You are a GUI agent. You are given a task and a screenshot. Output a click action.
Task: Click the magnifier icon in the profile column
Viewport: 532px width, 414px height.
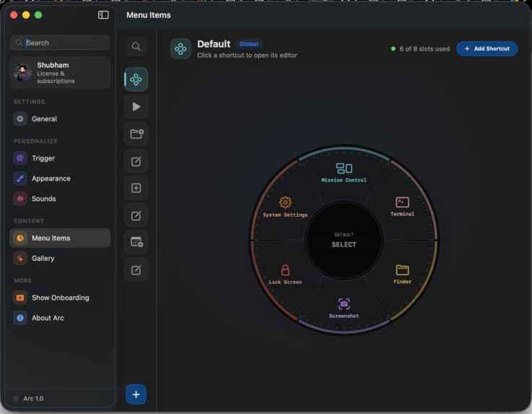click(136, 46)
